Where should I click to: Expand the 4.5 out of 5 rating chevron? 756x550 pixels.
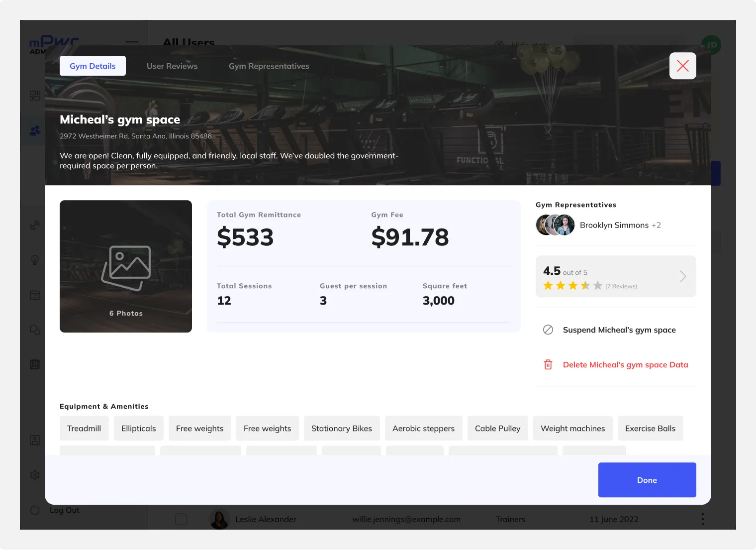683,276
